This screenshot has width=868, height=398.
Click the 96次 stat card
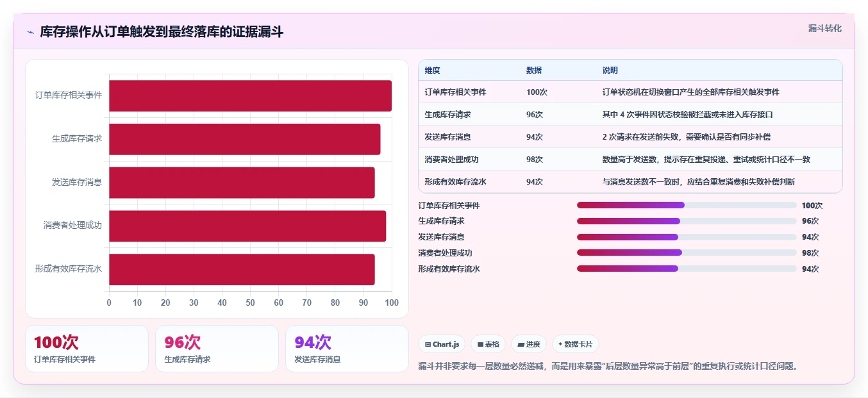(x=217, y=349)
